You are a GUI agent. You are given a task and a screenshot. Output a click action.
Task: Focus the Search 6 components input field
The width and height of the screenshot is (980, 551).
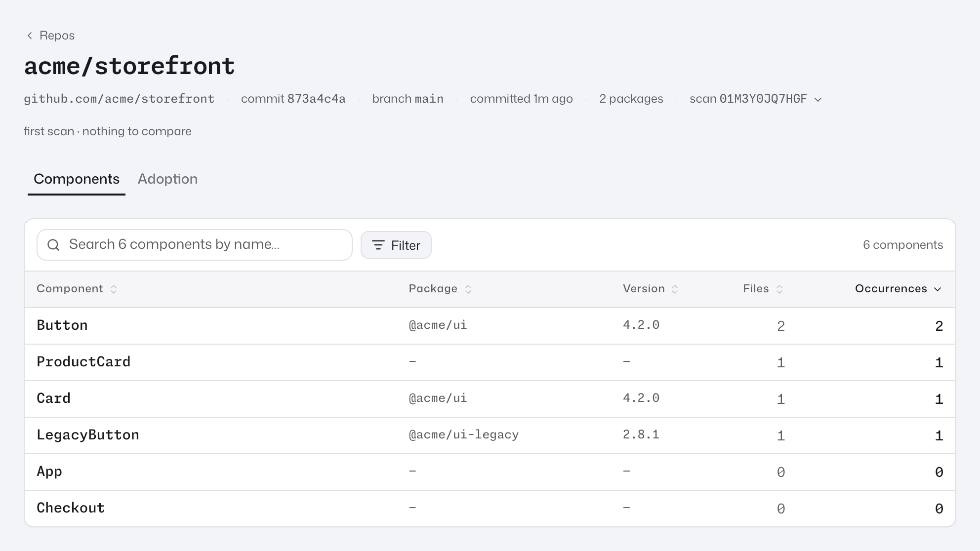point(195,245)
